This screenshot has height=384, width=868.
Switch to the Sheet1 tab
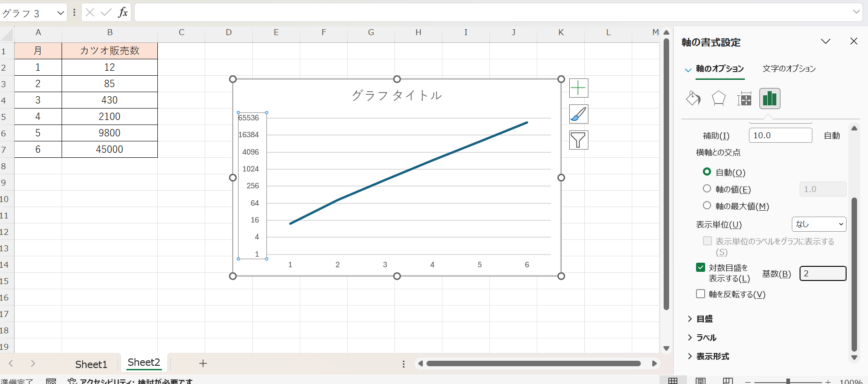tap(91, 364)
